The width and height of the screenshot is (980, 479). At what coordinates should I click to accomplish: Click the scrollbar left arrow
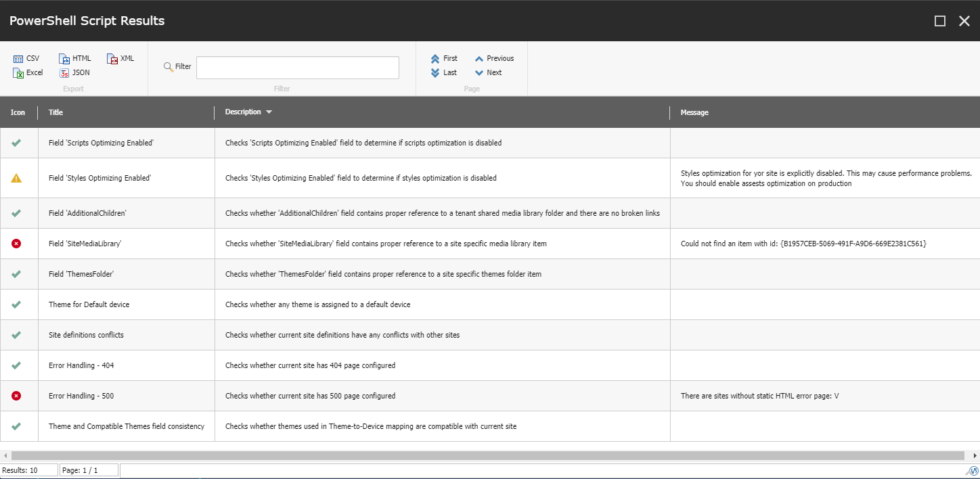(x=4, y=456)
